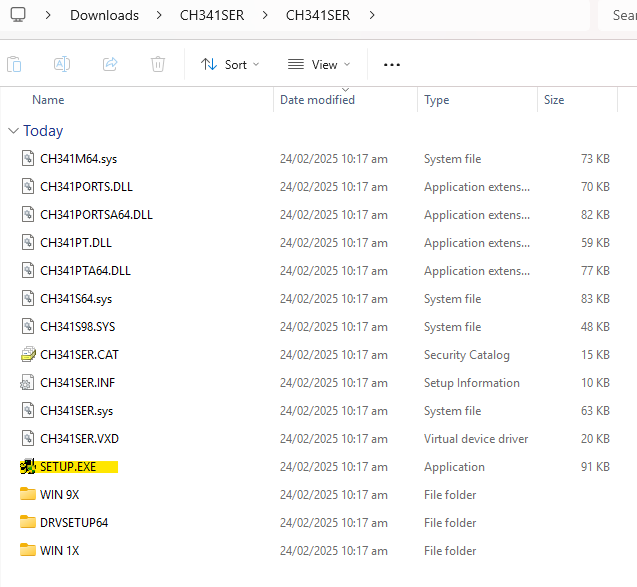The image size is (637, 587).
Task: Click the 91 KB size cell
Action: pos(595,467)
